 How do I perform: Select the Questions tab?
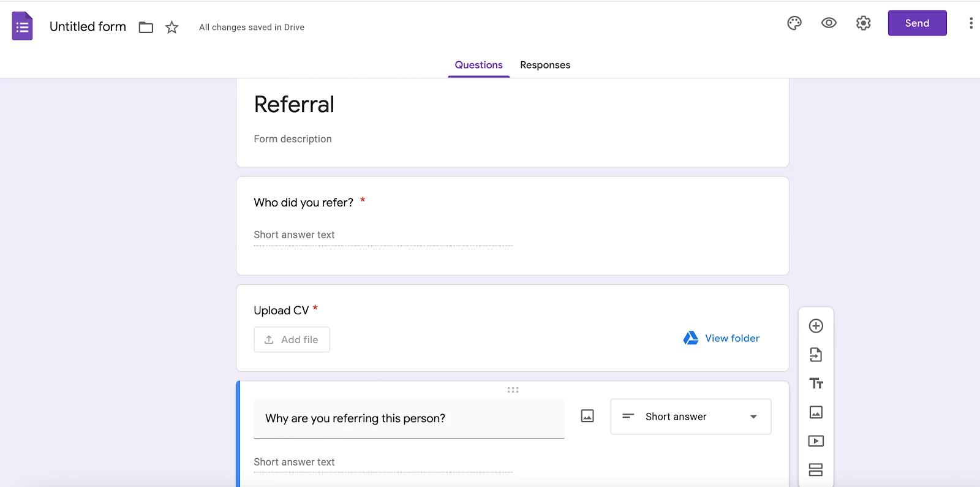click(x=479, y=65)
